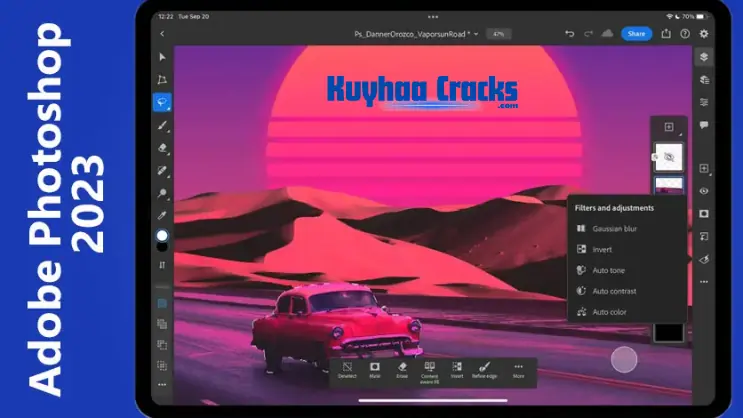
Task: Pick the Brush tool
Action: tap(162, 125)
